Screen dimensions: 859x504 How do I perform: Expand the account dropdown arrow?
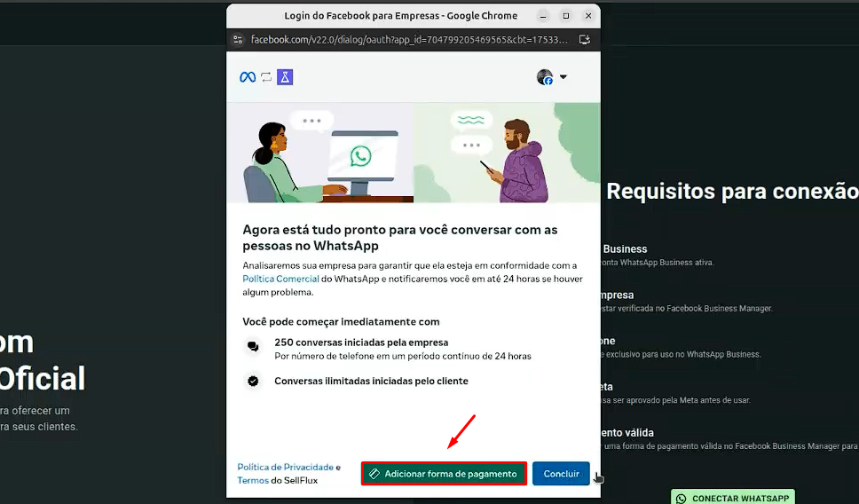coord(563,77)
